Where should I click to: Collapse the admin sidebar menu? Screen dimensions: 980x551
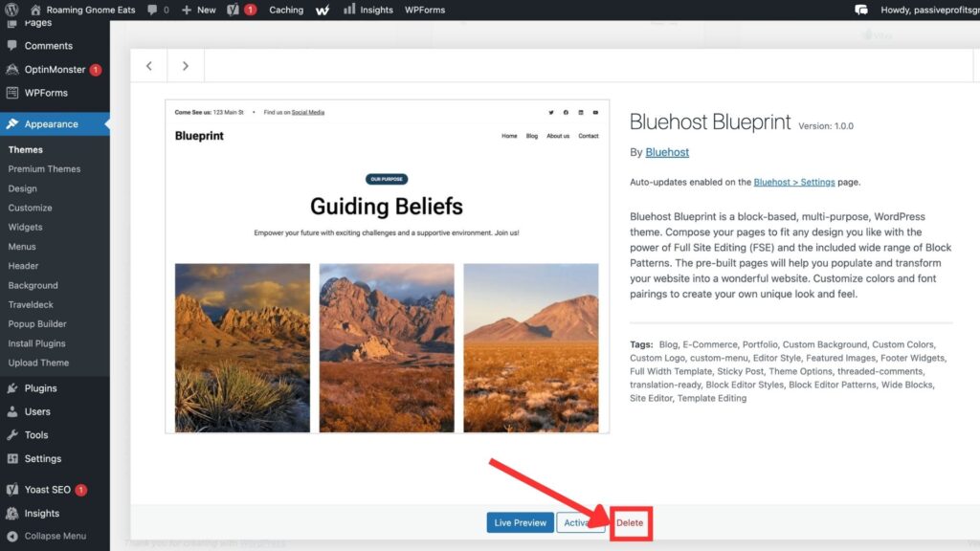[x=55, y=536]
